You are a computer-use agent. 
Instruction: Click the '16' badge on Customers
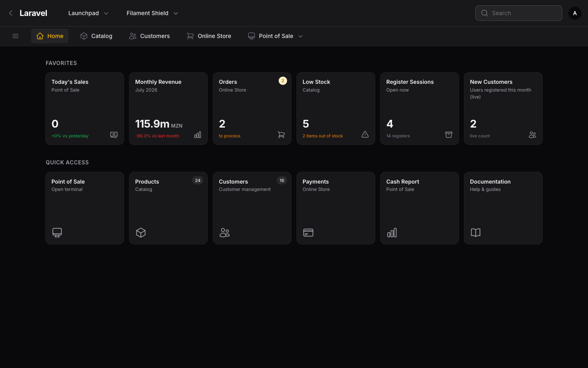pos(282,180)
